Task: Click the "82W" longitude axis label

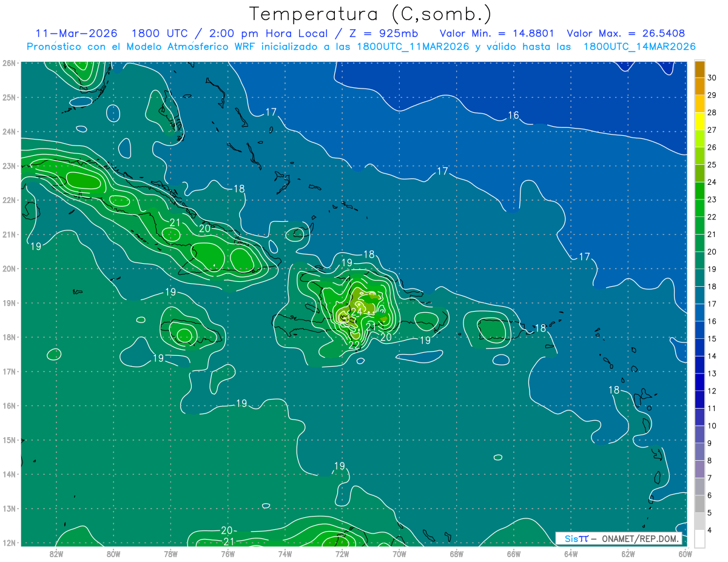Action: (x=56, y=553)
